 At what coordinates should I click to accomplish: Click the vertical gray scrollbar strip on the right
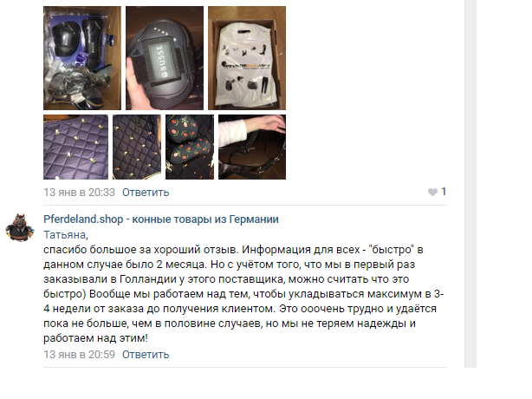(x=470, y=183)
